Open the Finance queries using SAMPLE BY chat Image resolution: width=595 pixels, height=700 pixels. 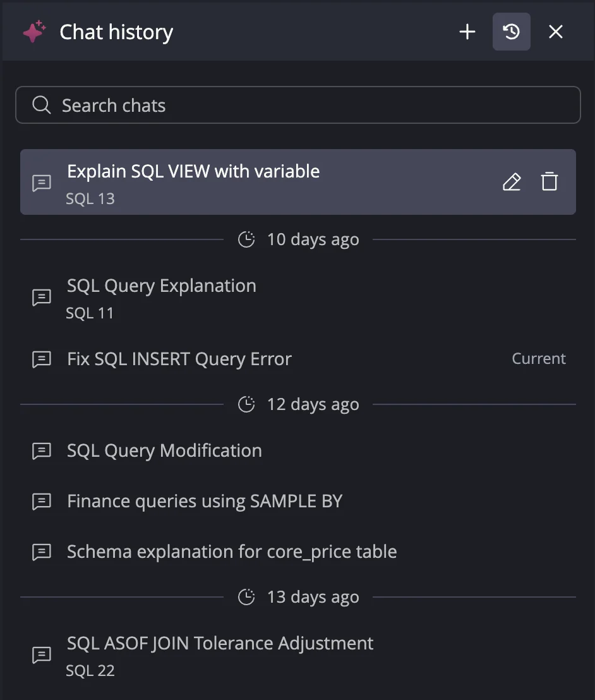click(204, 500)
